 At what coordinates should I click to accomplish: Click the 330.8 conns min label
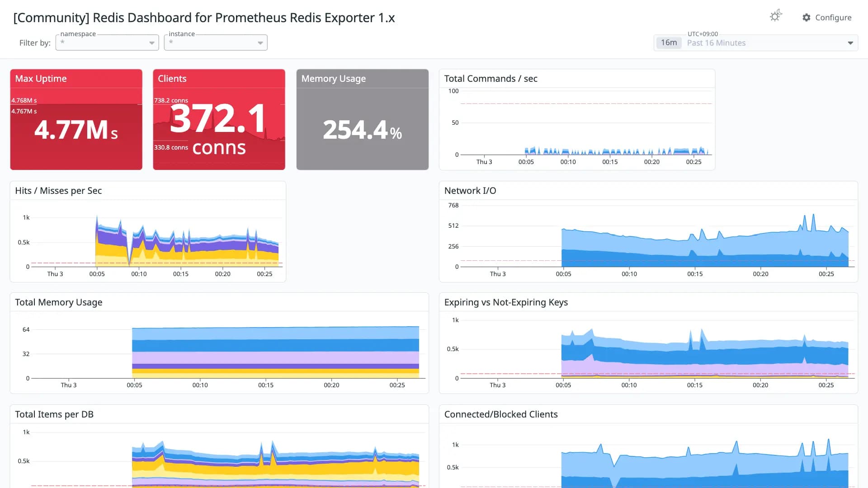point(171,147)
